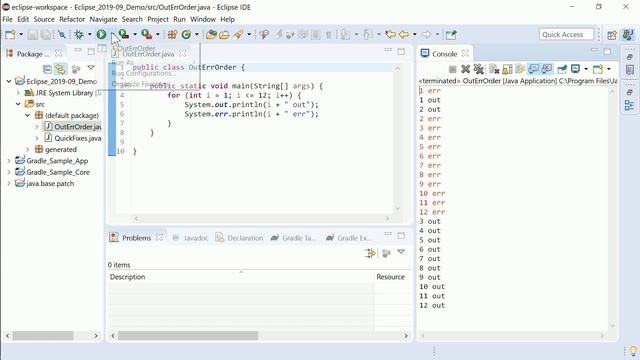Open the Open Console dropdown arrow

(x=609, y=69)
